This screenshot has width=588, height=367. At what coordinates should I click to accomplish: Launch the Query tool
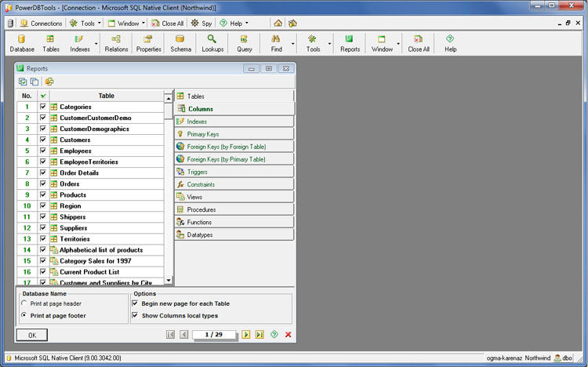[245, 42]
